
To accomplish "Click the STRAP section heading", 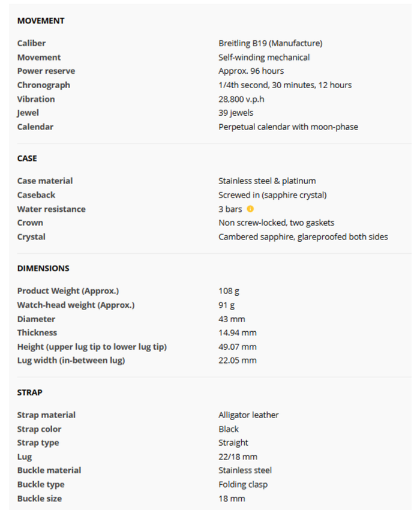I will [29, 392].
